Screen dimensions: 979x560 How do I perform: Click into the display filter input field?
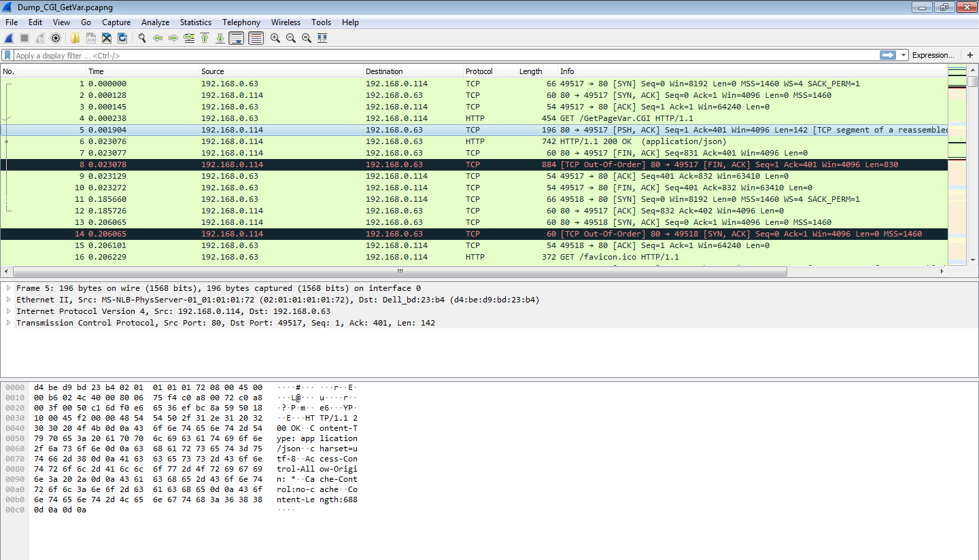point(445,56)
